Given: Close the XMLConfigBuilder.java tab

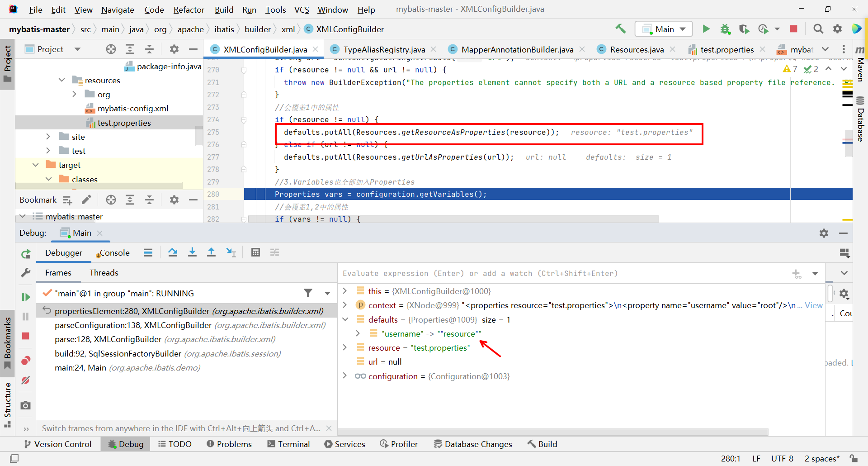Looking at the screenshot, I should pos(316,49).
